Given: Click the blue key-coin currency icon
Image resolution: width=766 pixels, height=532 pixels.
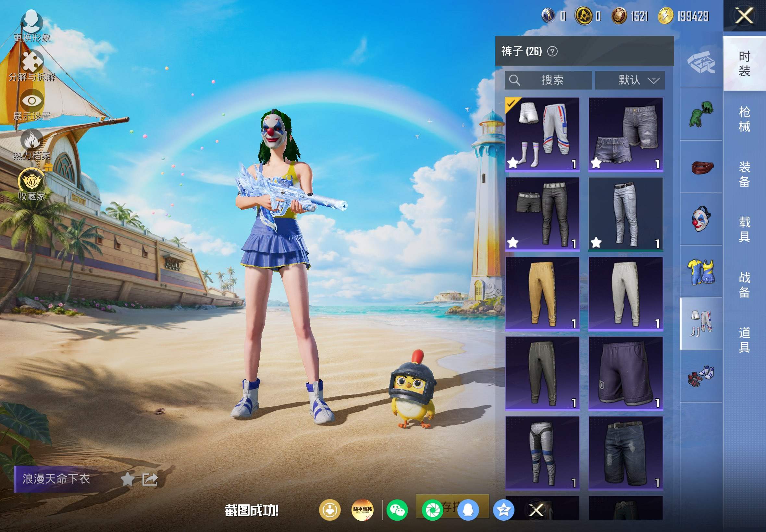Looking at the screenshot, I should pos(548,16).
